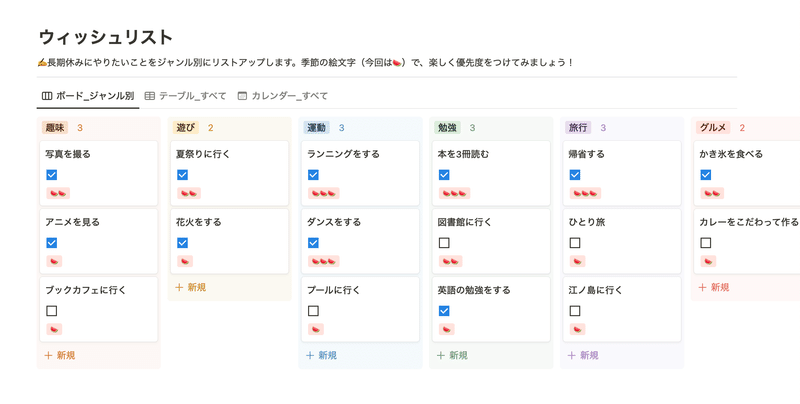Click watermelon priority tag on 夏祭りに行く
The image size is (800, 404).
point(189,193)
